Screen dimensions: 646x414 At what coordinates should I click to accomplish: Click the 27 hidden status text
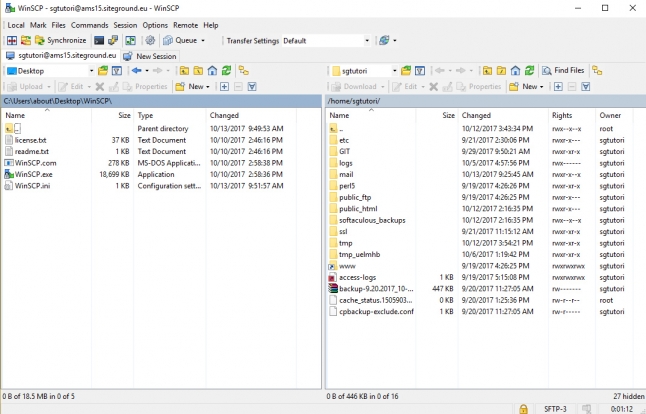coord(628,396)
